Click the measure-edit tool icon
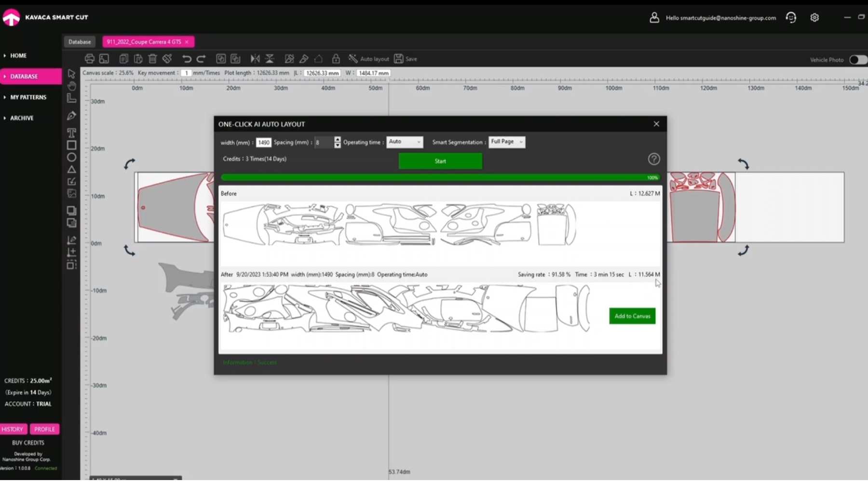The image size is (868, 482). [x=71, y=240]
